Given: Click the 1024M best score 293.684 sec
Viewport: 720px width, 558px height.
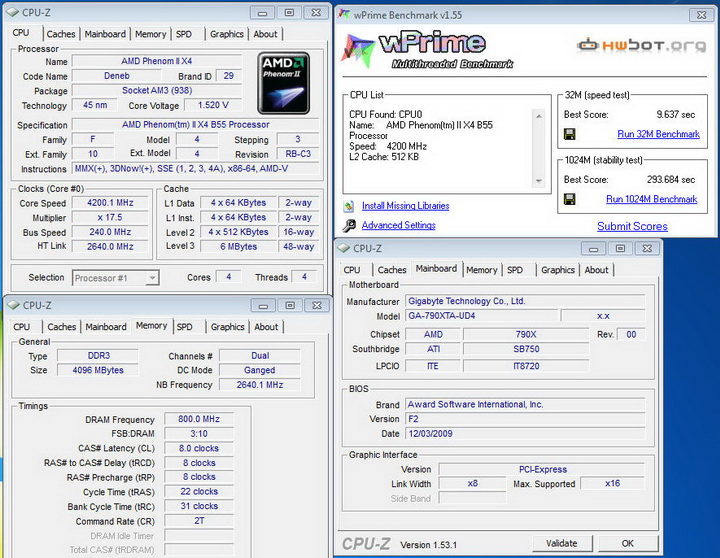Looking at the screenshot, I should pos(671,180).
